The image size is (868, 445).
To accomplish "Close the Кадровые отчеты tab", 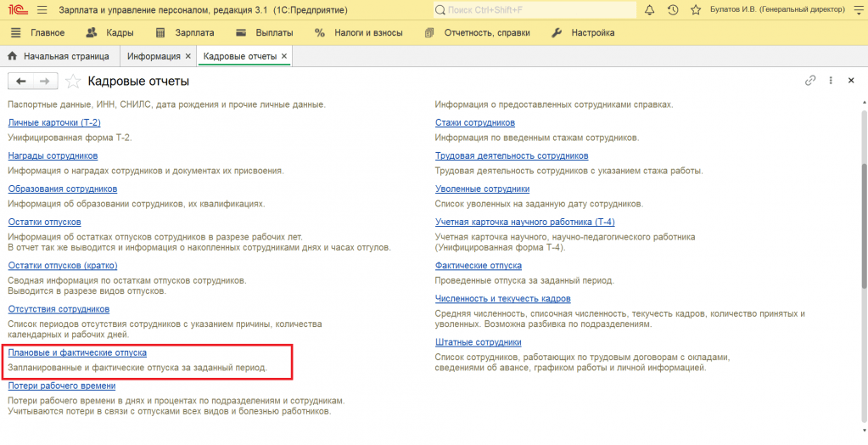I will [x=284, y=56].
